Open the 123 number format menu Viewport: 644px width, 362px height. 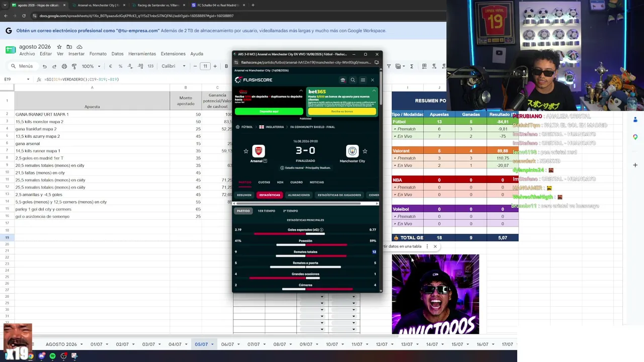[x=150, y=66]
